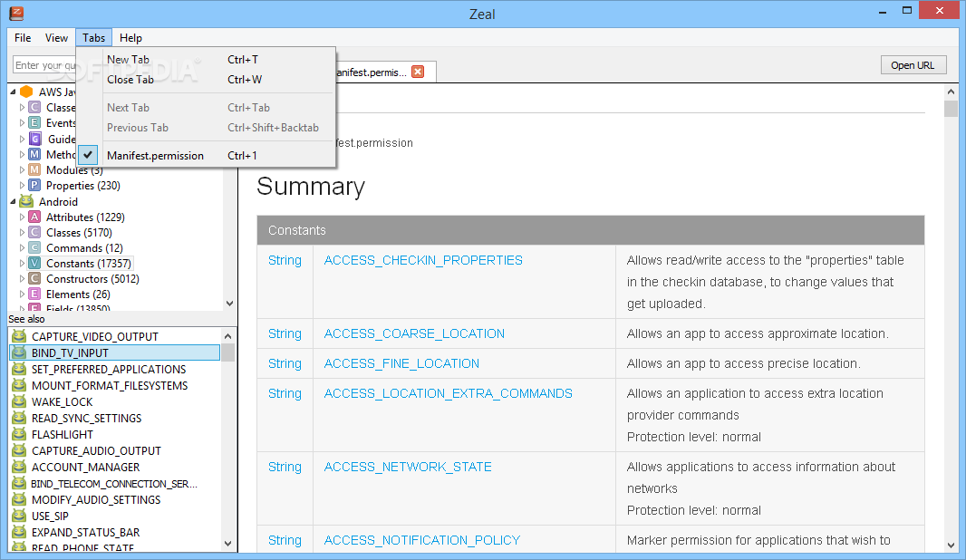Click Android icon beside MOUNT_FORMAT_FILESYSTEMS
This screenshot has width=966, height=560.
(20, 385)
